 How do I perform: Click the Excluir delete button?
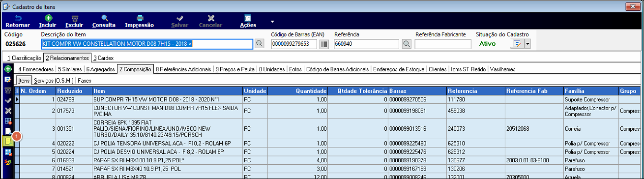(x=74, y=21)
